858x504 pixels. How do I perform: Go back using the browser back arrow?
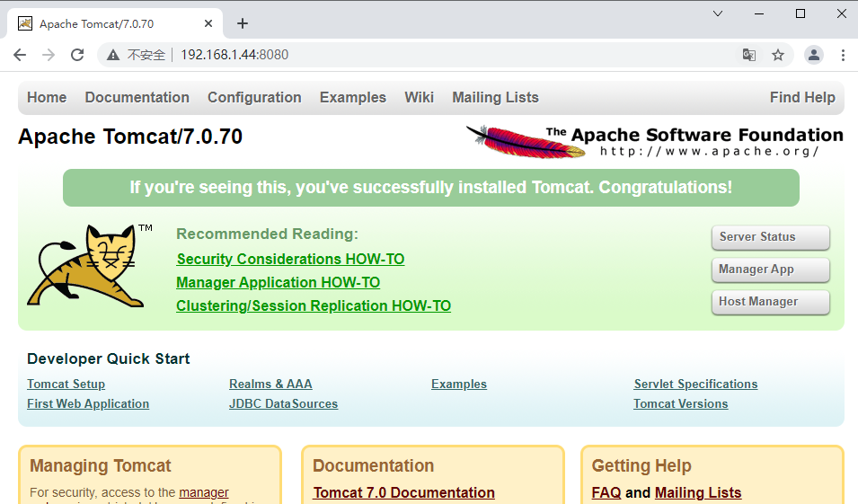(20, 55)
